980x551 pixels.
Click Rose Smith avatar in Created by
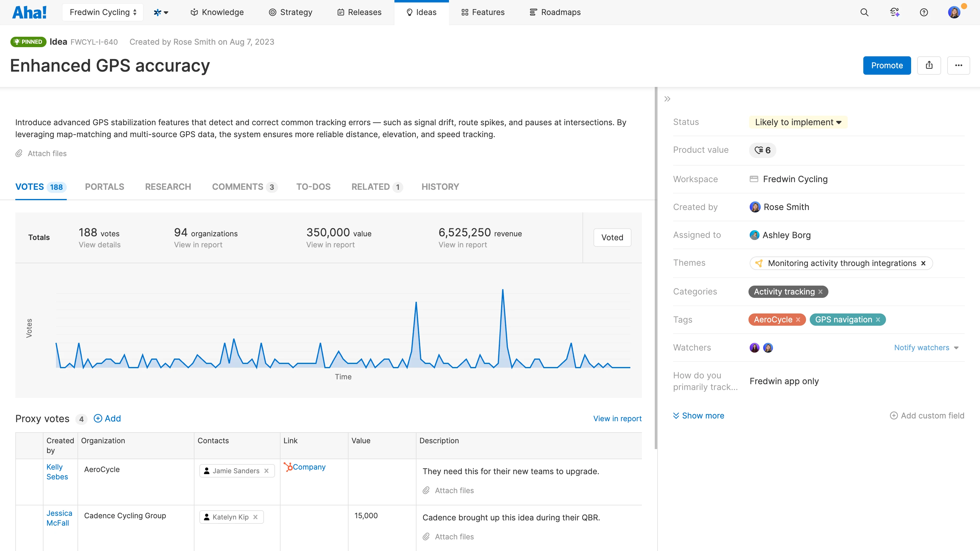755,207
